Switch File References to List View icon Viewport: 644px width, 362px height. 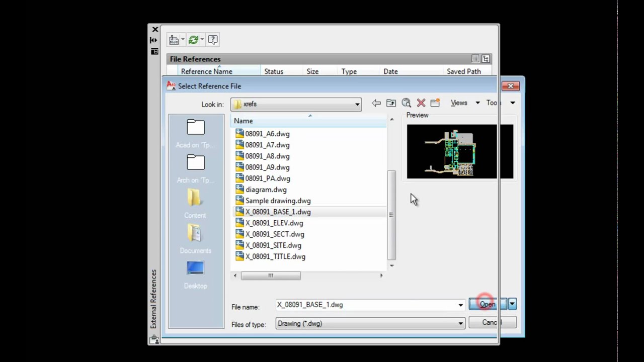click(475, 59)
